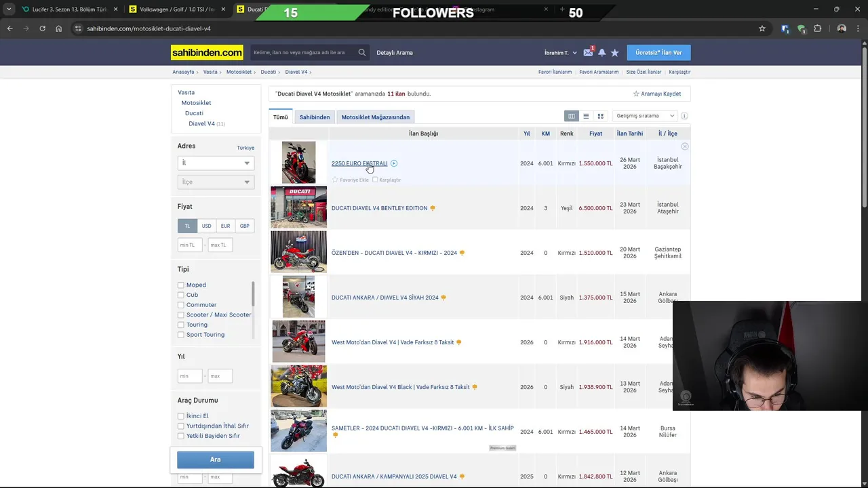Viewport: 868px width, 488px height.
Task: Tick the Commuter checkbox
Action: pyautogui.click(x=180, y=305)
